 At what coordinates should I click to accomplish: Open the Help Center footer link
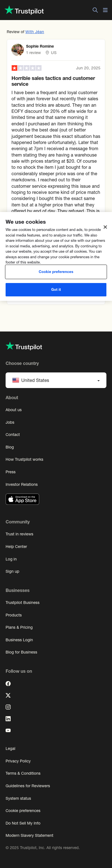tap(16, 546)
